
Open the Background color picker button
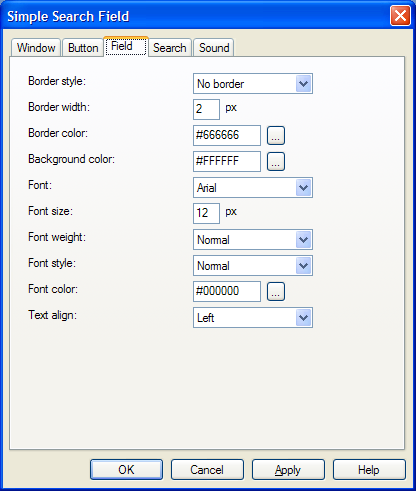pyautogui.click(x=276, y=161)
